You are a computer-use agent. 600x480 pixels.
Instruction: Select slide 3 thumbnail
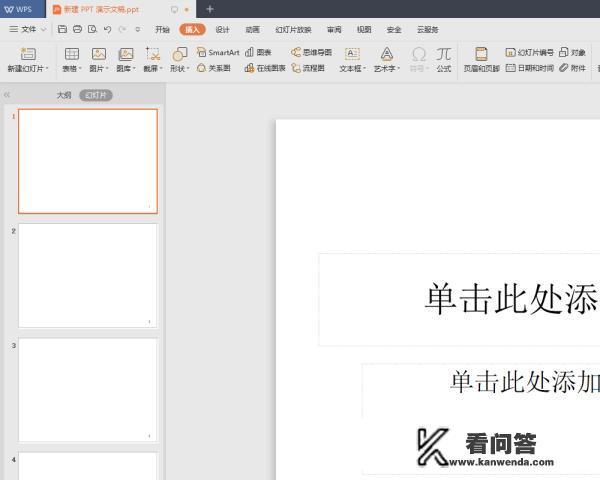[88, 390]
